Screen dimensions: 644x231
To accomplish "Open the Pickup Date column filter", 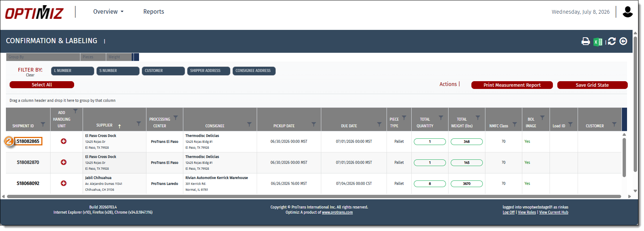I will click(x=314, y=124).
